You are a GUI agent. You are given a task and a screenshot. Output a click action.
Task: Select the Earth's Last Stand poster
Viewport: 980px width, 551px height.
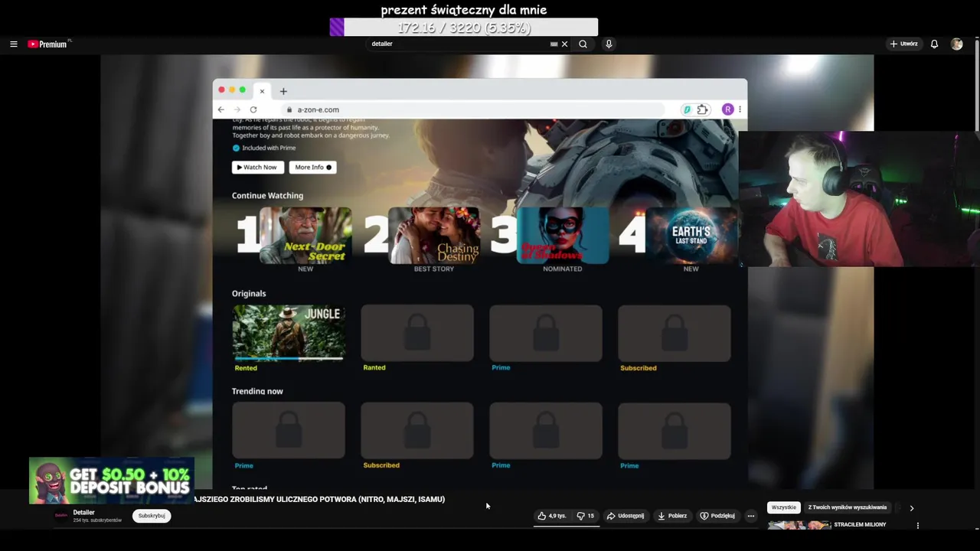pos(691,236)
